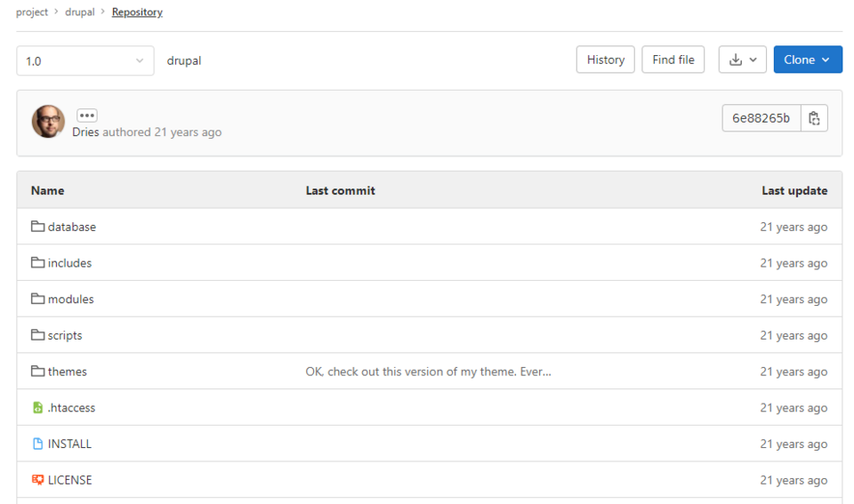Open the .htaccess file
The image size is (854, 504).
pyautogui.click(x=71, y=408)
